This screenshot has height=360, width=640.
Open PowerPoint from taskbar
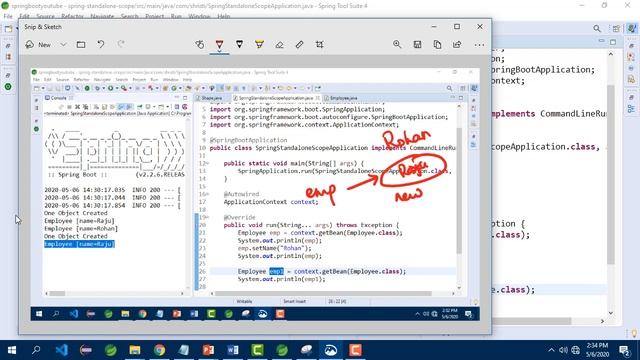(x=208, y=350)
